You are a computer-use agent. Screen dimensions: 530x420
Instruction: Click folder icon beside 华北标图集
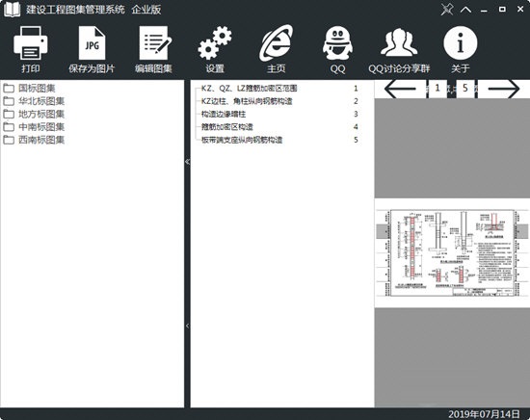pyautogui.click(x=9, y=101)
